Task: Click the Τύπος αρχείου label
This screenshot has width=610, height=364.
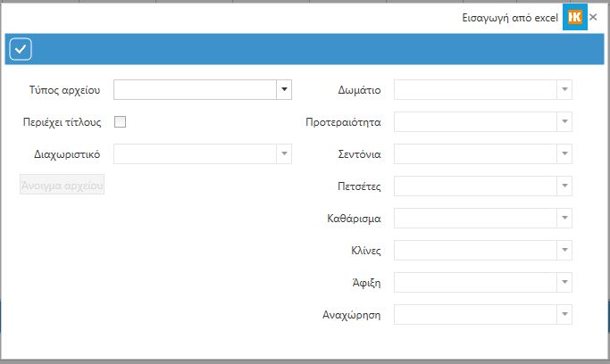Action: tap(64, 90)
